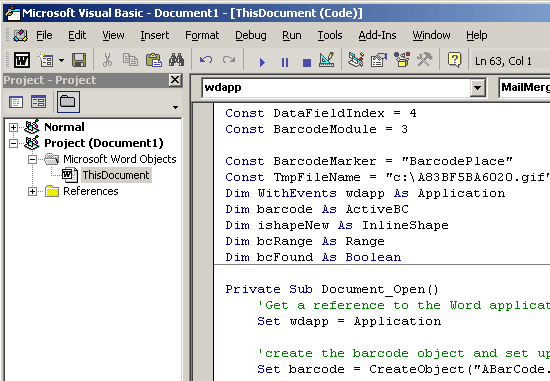Open the Insert object dropdown arrow
Viewport: 550px width, 381px height.
tap(61, 60)
